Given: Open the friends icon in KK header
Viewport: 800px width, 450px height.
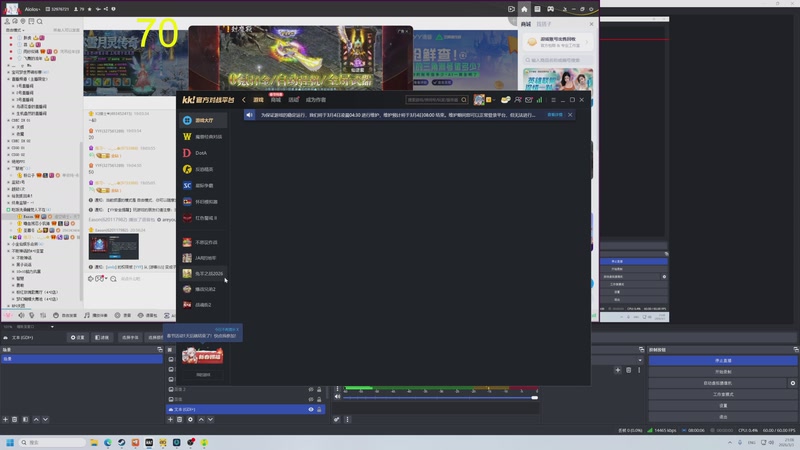Looking at the screenshot, I should pos(518,100).
